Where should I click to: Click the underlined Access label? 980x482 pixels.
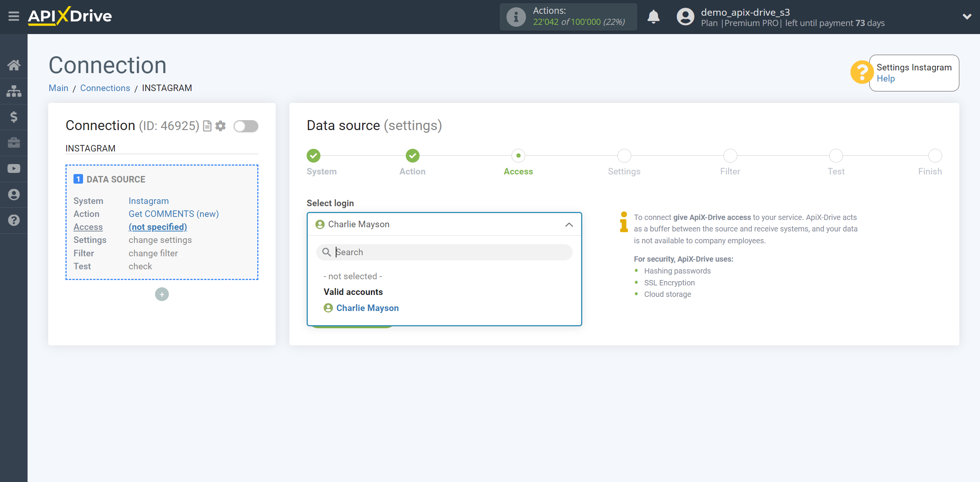click(88, 227)
